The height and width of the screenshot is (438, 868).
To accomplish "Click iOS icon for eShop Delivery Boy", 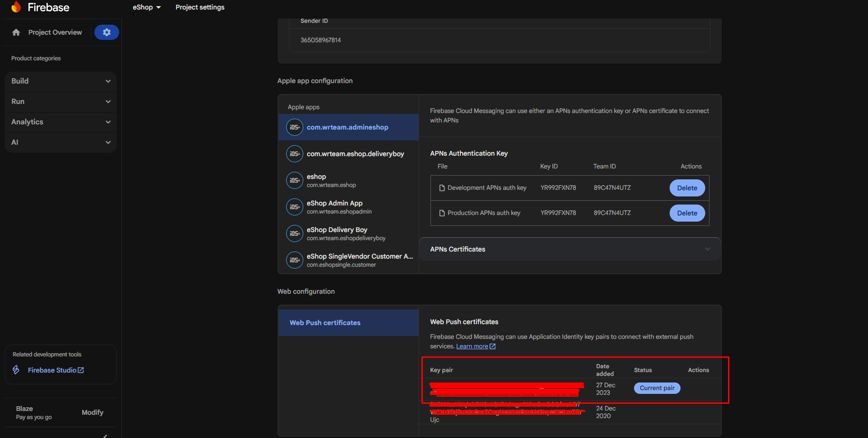I will click(x=295, y=233).
